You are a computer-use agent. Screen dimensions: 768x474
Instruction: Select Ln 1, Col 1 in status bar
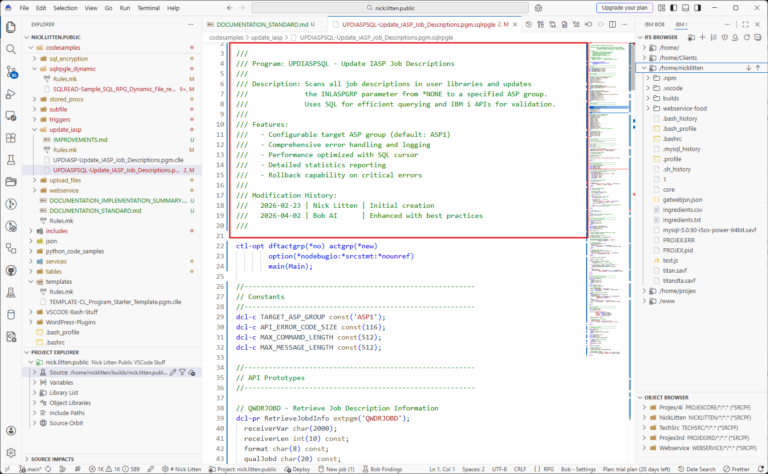point(442,469)
